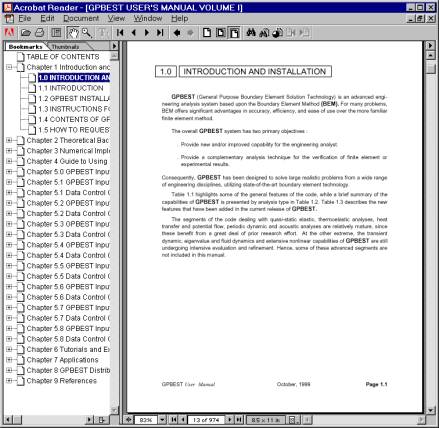Viewport: 439px width, 428px height.
Task: Click the page icon next to Chapter 7 Applications
Action: coord(21,360)
